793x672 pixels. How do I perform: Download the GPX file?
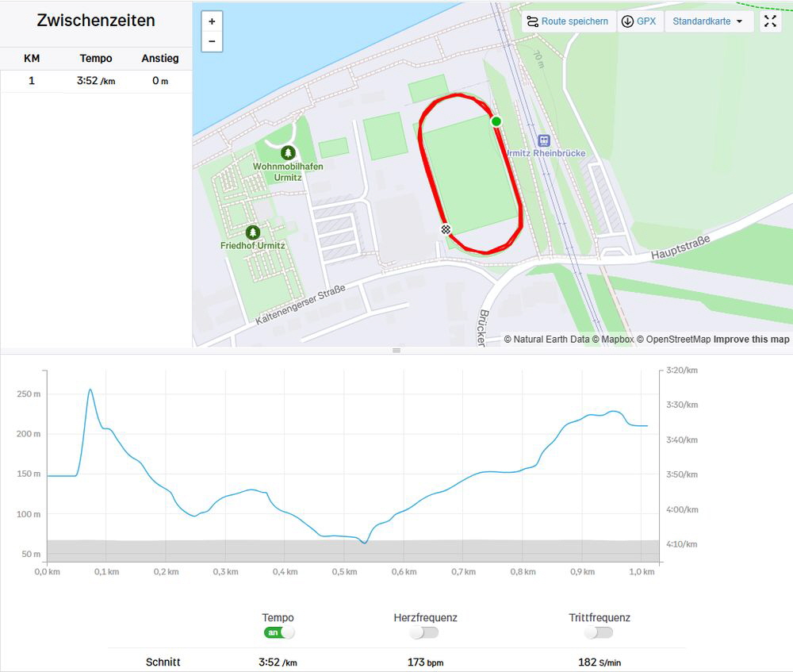(x=639, y=21)
